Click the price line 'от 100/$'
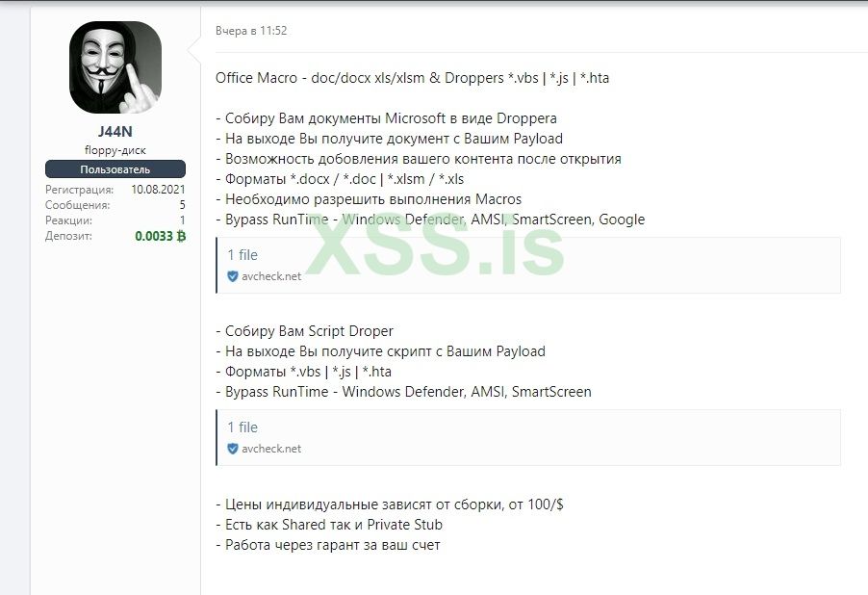 (390, 504)
